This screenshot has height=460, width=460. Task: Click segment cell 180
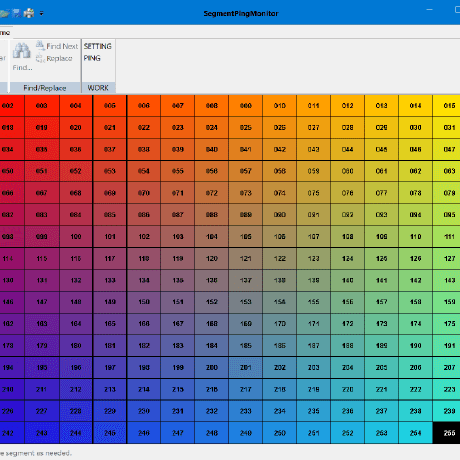click(76, 346)
